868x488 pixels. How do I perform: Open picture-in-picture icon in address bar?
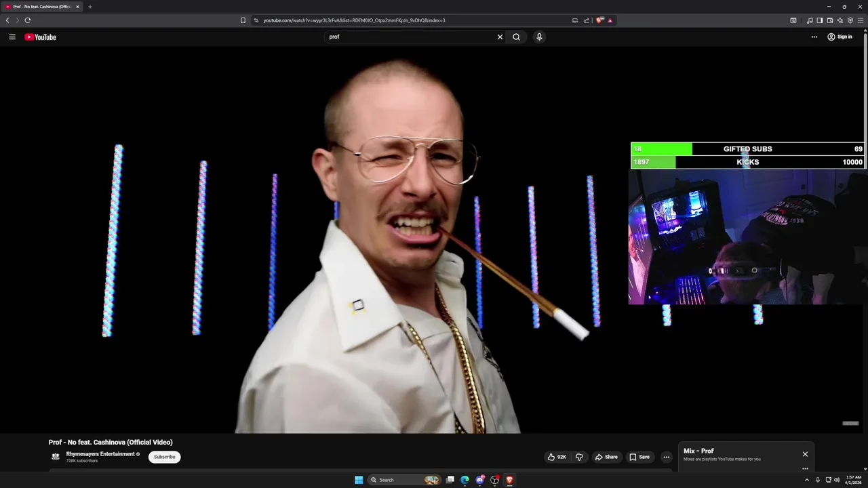[575, 20]
